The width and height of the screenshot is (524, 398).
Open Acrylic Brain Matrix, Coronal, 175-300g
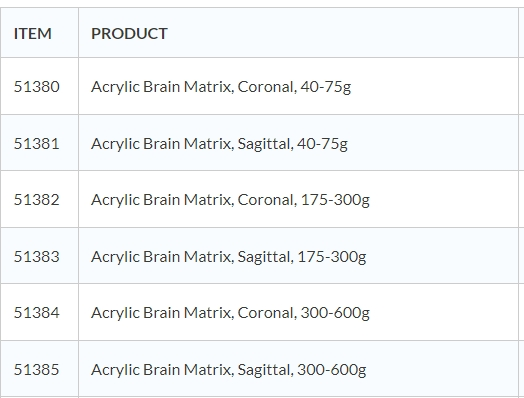coord(230,200)
